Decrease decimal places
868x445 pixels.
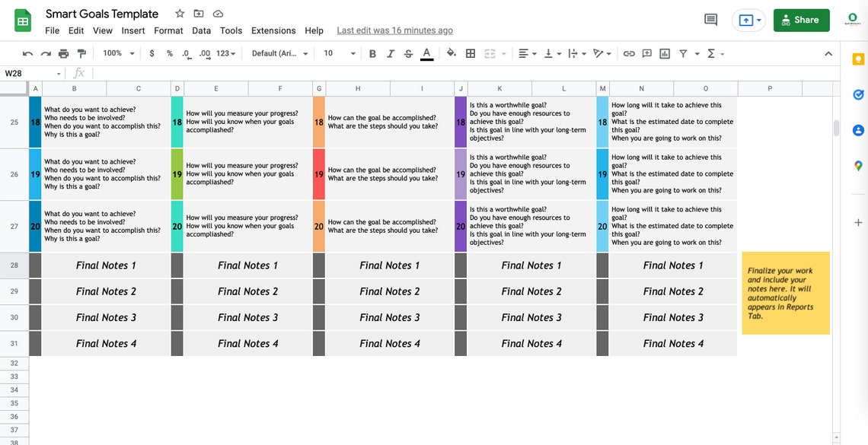click(185, 53)
